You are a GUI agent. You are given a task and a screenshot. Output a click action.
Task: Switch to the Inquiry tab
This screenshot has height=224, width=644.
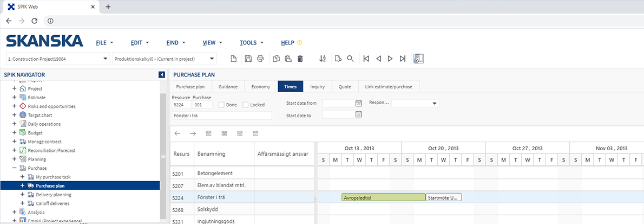coord(318,86)
